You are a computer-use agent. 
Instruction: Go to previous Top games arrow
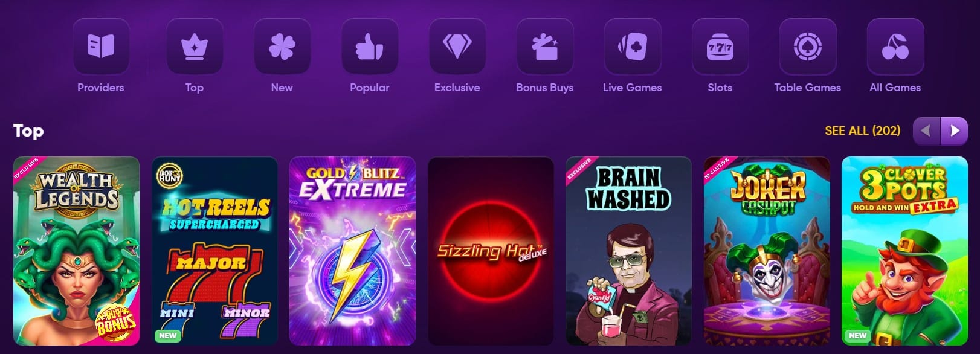(x=926, y=131)
